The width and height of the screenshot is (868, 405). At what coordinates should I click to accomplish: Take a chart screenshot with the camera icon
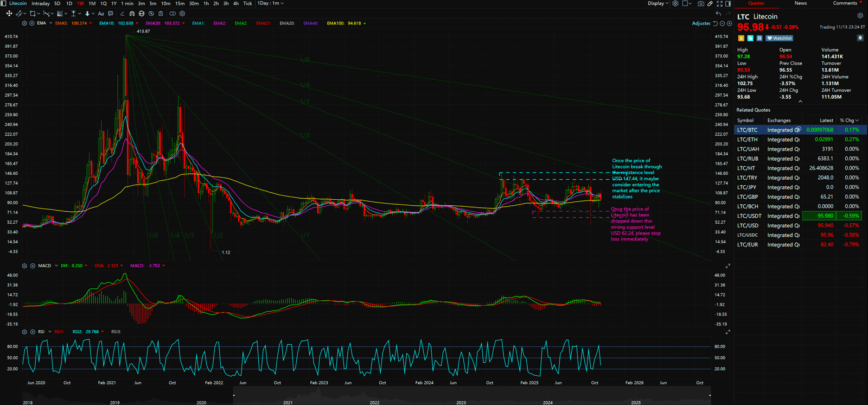[700, 3]
